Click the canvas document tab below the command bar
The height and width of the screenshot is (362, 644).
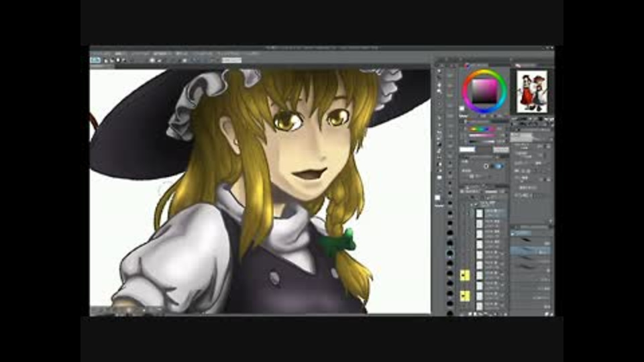pyautogui.click(x=102, y=66)
